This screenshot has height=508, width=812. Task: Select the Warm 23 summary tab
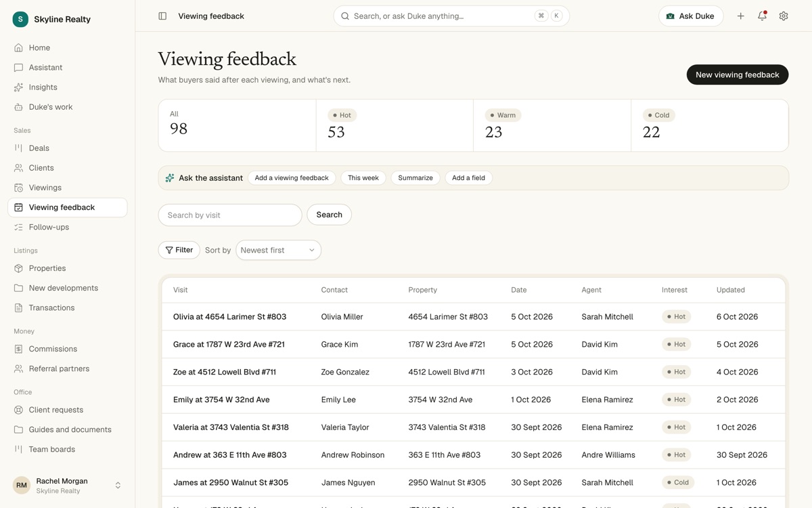point(552,125)
